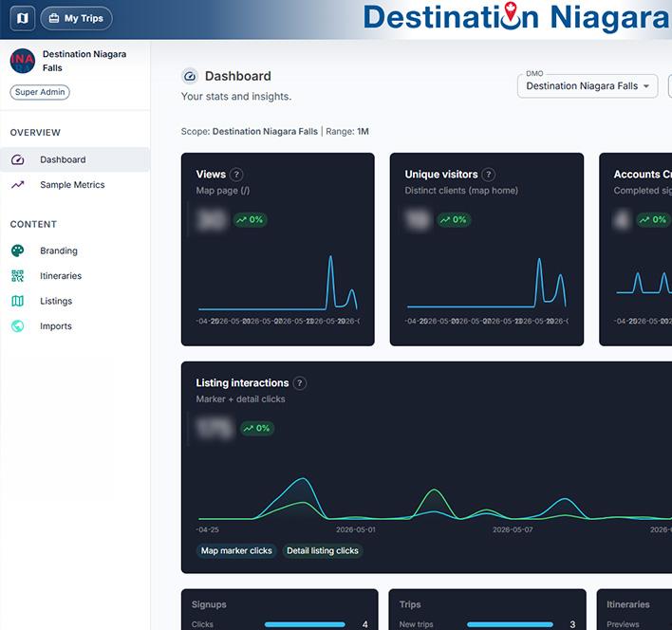Screen dimensions: 672x630
Task: Click the Views help question icon
Action: (x=236, y=175)
